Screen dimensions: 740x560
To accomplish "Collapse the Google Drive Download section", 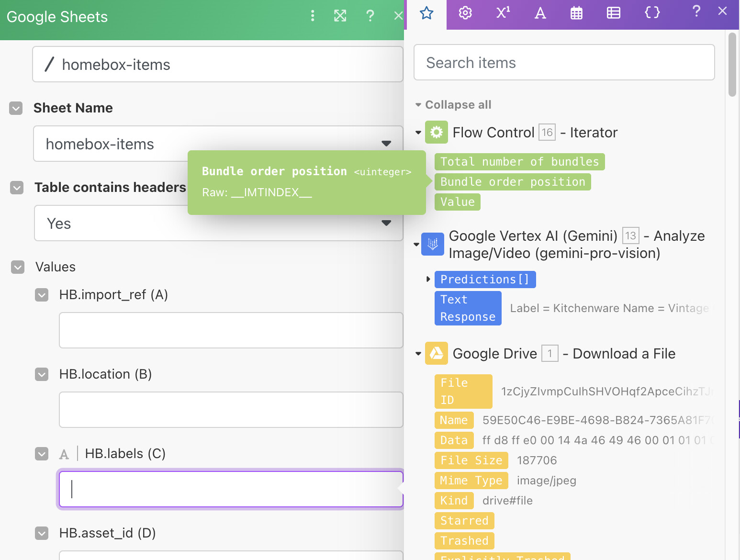I will (x=418, y=354).
